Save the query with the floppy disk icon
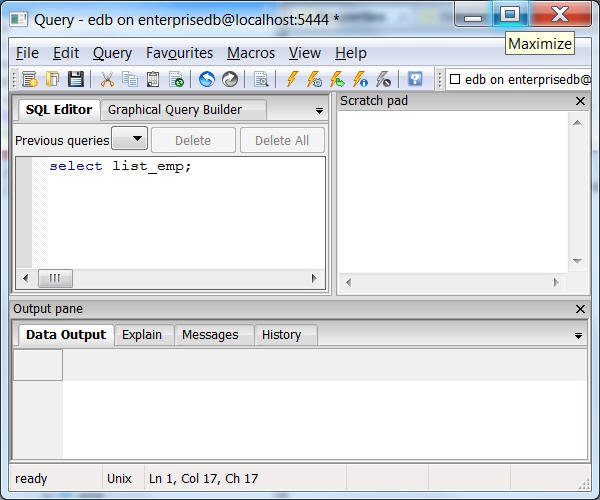The height and width of the screenshot is (500, 600). [76, 80]
